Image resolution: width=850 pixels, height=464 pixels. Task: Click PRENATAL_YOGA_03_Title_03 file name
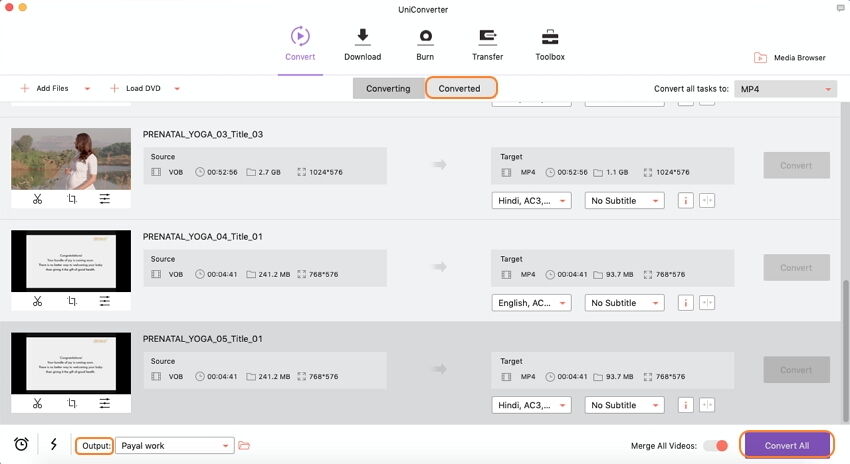click(x=203, y=134)
